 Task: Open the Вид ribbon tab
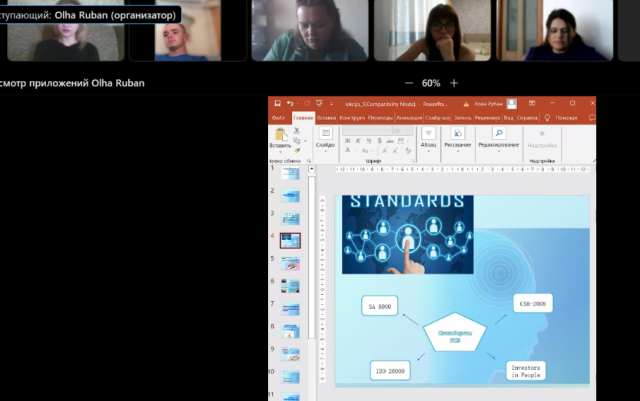509,118
